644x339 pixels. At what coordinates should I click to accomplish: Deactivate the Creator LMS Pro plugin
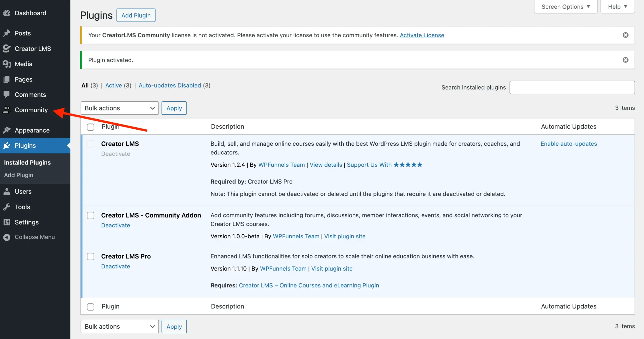(x=115, y=266)
